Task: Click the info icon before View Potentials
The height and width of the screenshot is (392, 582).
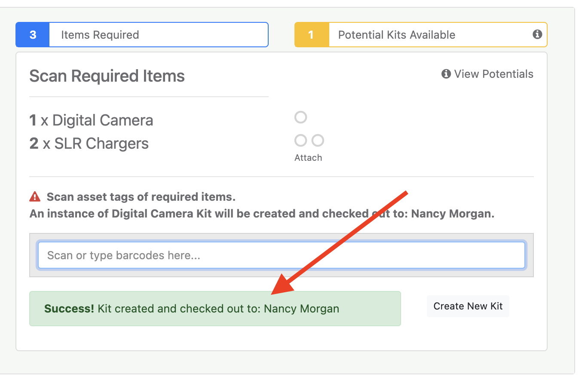Action: pyautogui.click(x=445, y=73)
